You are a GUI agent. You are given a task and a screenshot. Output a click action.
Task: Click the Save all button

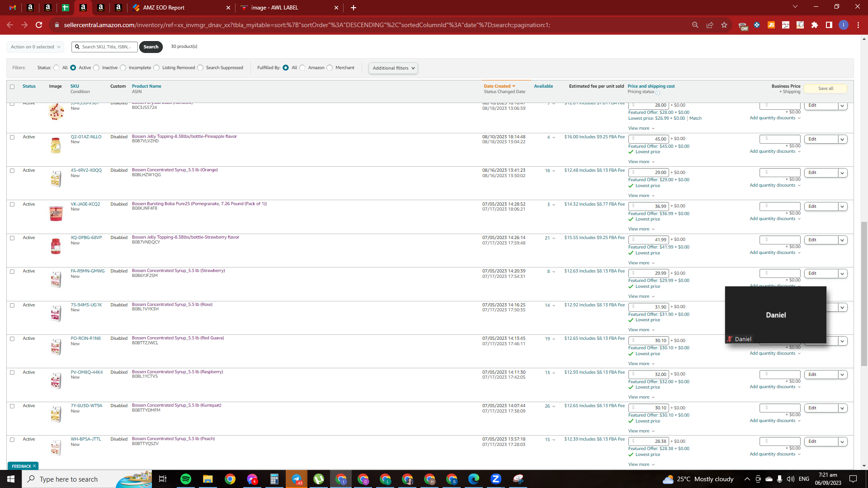click(826, 89)
